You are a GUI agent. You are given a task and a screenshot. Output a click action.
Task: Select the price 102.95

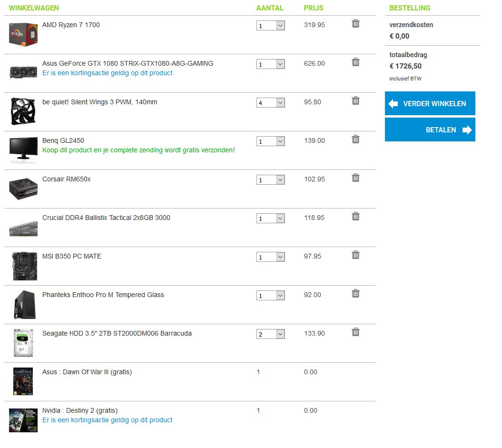(315, 179)
